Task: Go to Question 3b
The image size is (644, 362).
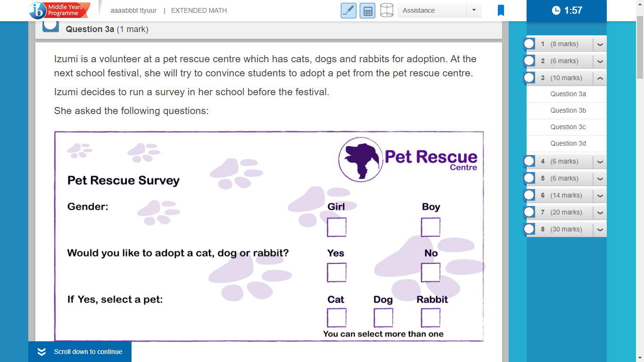Action: (568, 110)
